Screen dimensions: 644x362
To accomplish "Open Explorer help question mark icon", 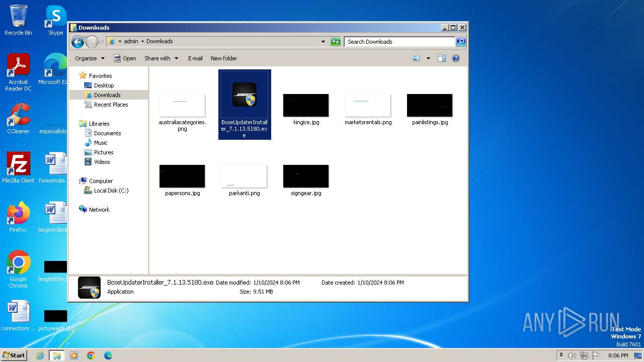I will coord(456,58).
